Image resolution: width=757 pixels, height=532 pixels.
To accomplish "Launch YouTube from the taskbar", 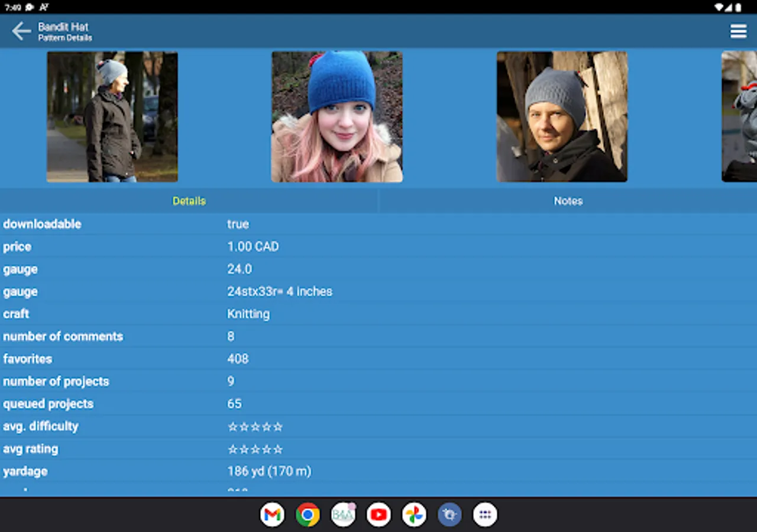I will click(378, 515).
